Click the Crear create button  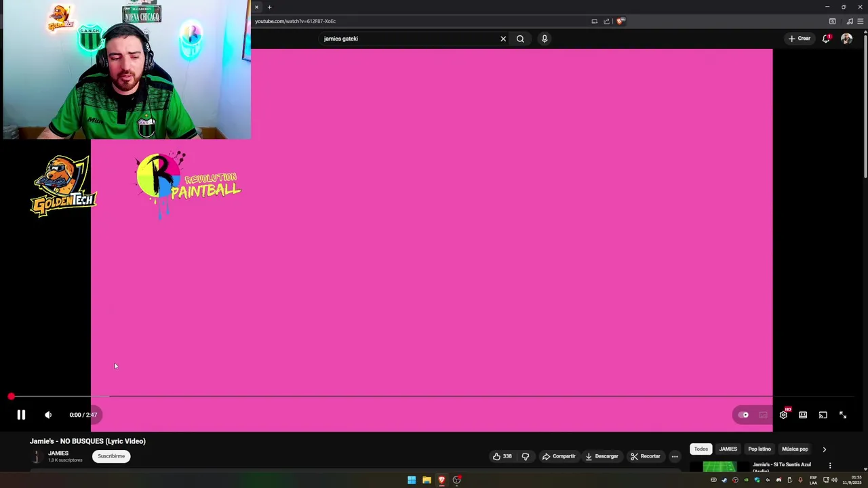799,39
